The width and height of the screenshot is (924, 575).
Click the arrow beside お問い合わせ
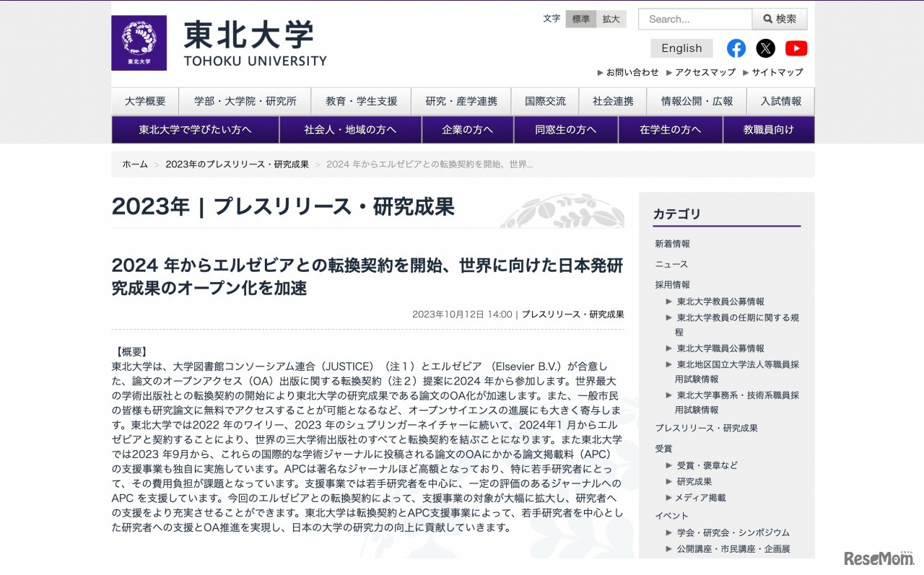(601, 72)
